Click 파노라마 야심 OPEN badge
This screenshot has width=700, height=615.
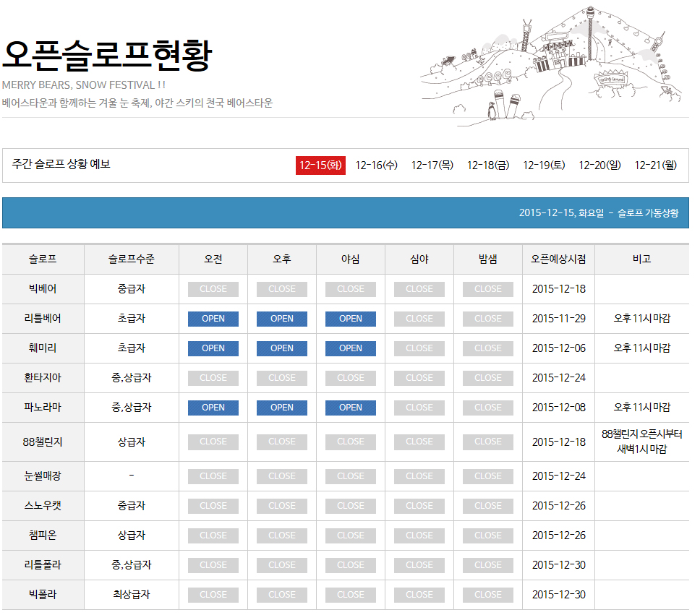(x=351, y=408)
